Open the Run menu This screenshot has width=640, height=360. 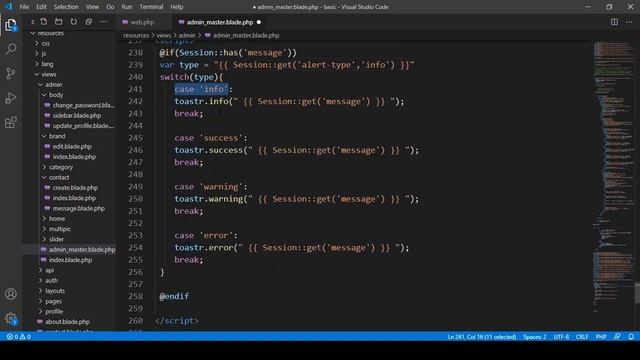tap(127, 7)
